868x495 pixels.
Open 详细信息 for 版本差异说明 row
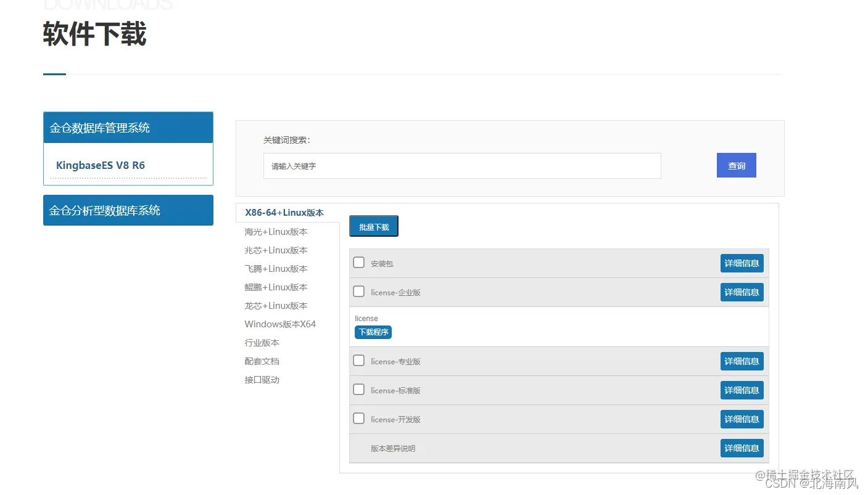[x=742, y=448]
